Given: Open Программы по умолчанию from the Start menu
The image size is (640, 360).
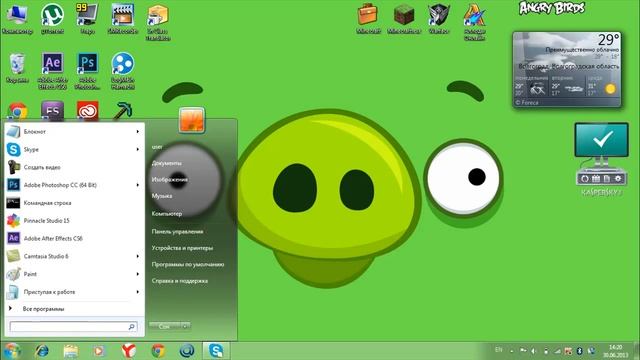Looking at the screenshot, I should [188, 264].
